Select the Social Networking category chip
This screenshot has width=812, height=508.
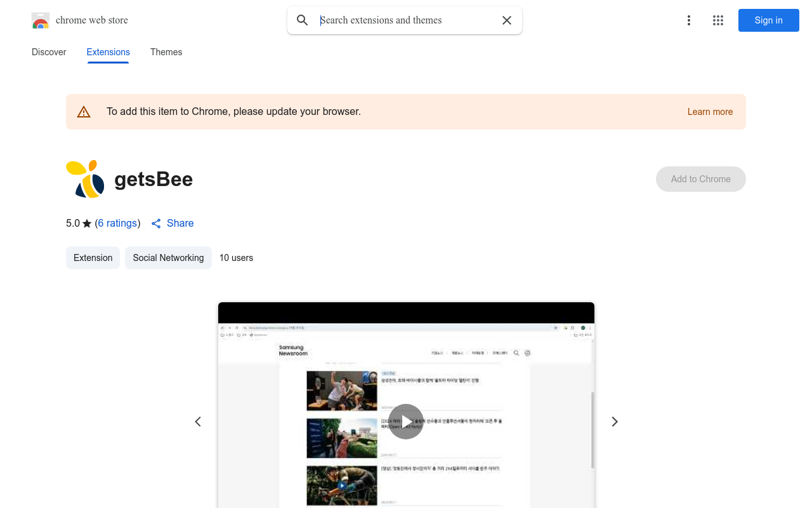168,258
